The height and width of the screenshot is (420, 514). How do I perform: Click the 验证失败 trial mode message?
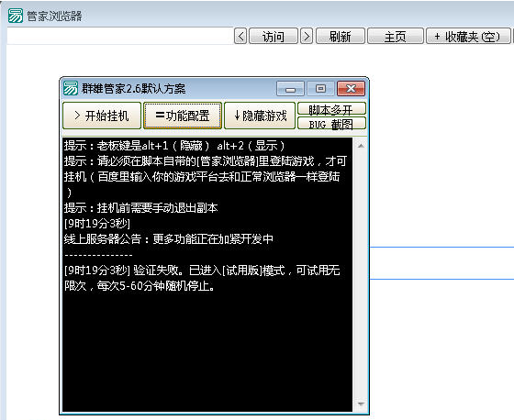pyautogui.click(x=202, y=278)
